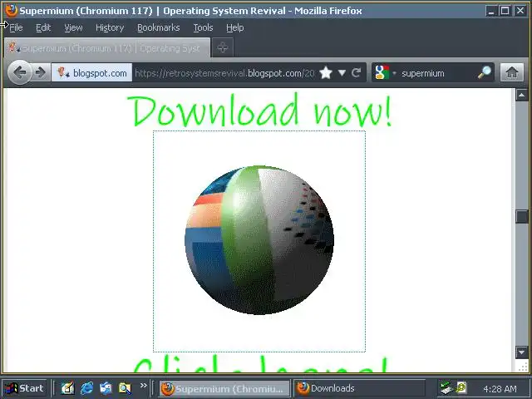Select the Supermium (Chromium 117) browser tab
532x399 pixels.
point(107,48)
